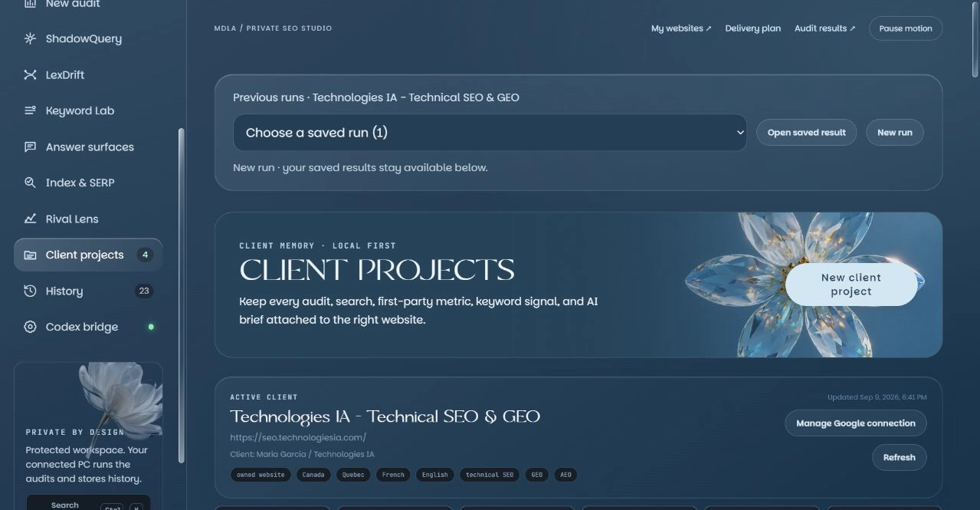The width and height of the screenshot is (980, 510).
Task: Click the Client projects folder icon
Action: pyautogui.click(x=30, y=255)
